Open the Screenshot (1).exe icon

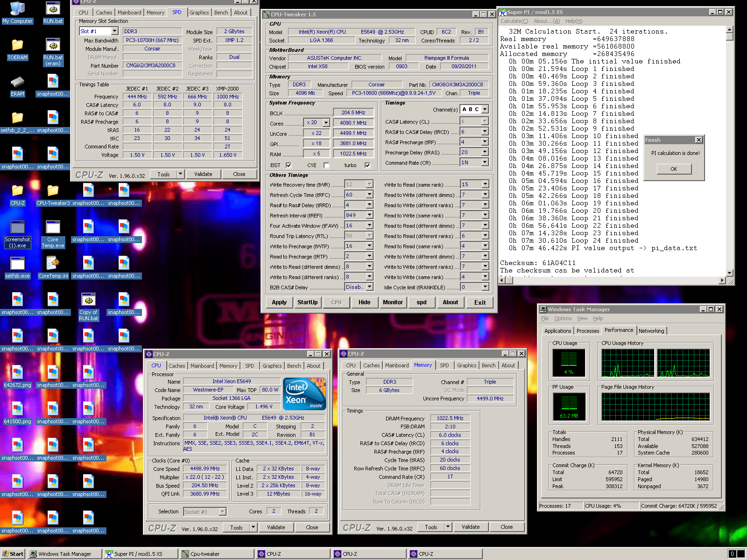point(17,234)
